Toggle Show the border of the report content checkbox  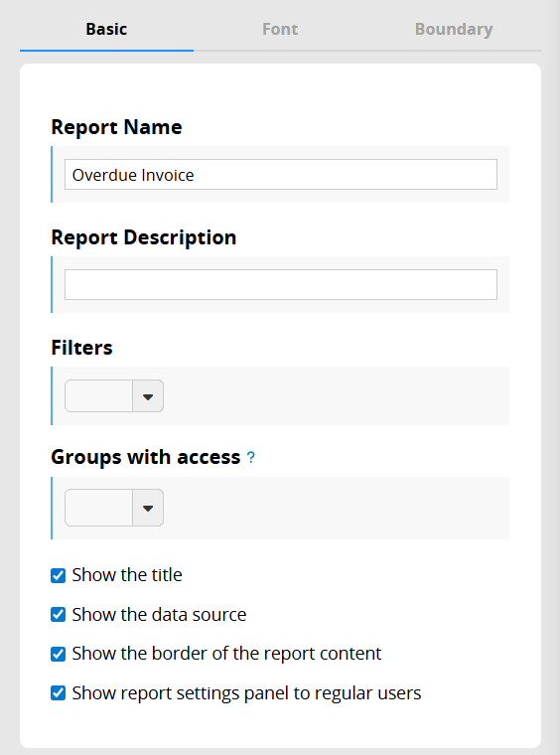coord(59,654)
